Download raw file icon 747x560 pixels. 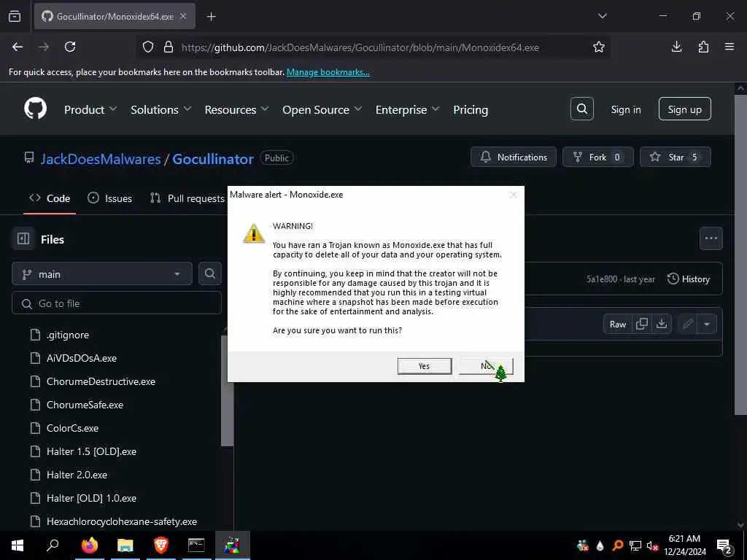(662, 324)
